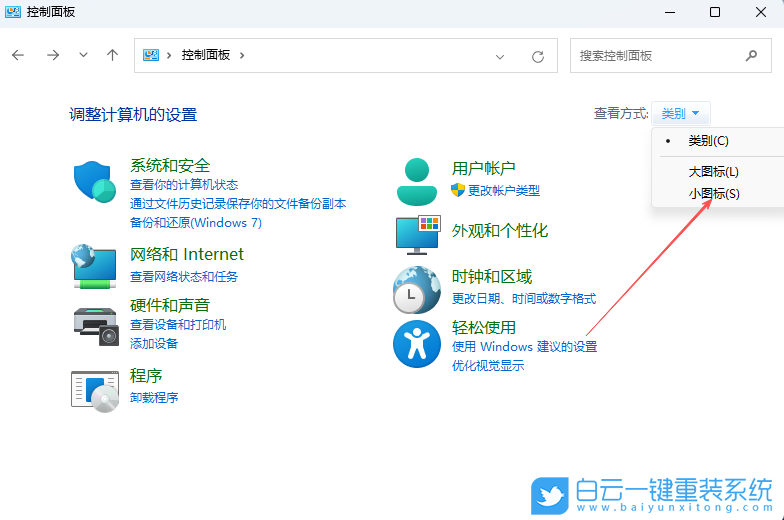784x520 pixels.
Task: Open 查看网络状态和任务 link
Action: tap(184, 276)
